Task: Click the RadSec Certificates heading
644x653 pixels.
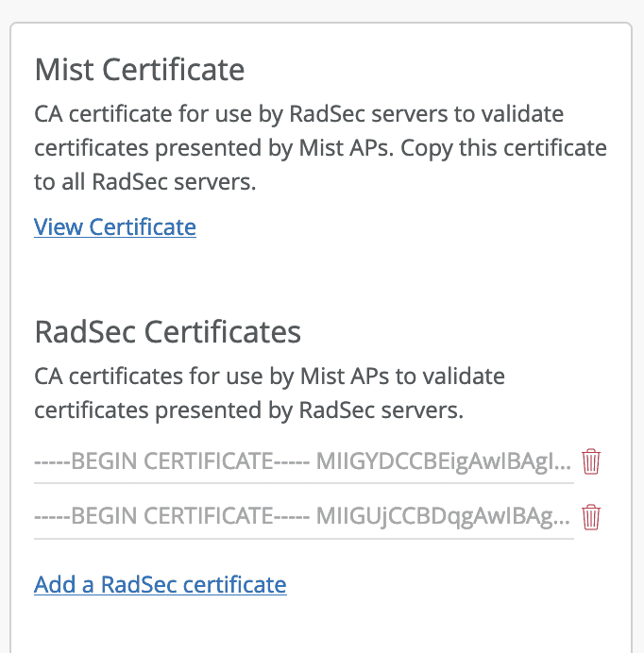Action: [x=167, y=332]
